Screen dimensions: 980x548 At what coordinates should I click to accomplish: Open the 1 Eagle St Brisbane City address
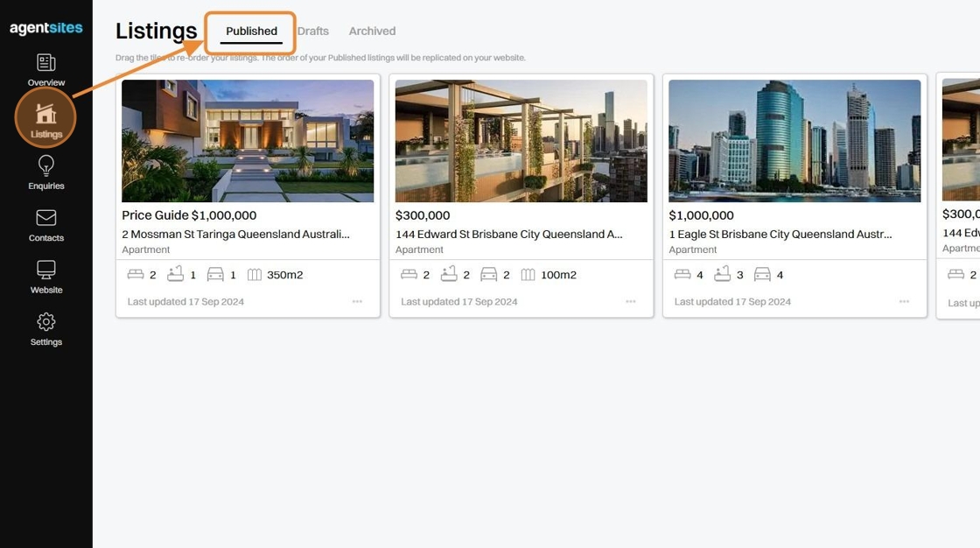(x=780, y=234)
